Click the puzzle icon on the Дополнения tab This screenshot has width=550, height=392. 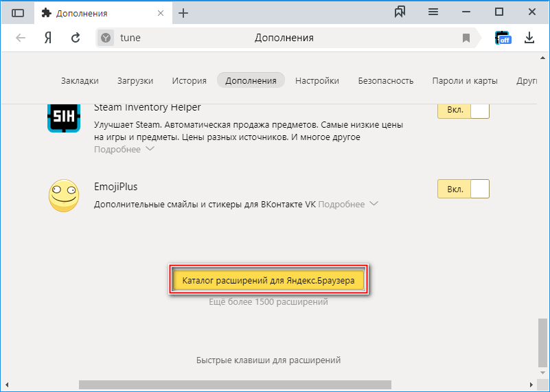[x=46, y=13]
